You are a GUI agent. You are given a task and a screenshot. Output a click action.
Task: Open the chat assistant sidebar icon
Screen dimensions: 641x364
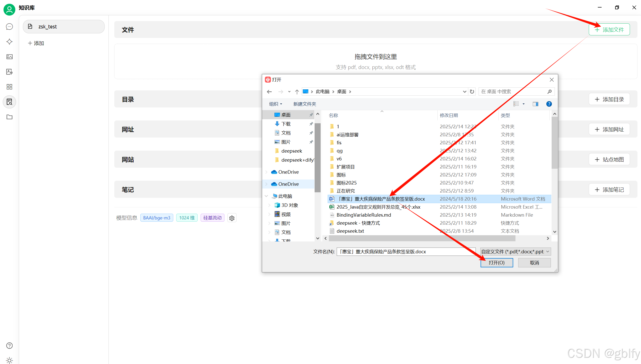(x=9, y=27)
